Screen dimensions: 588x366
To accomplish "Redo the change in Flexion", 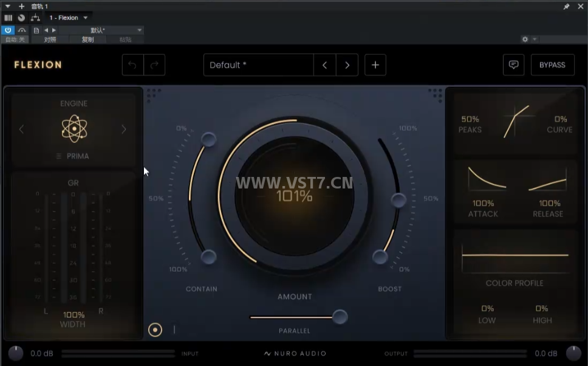I will coord(154,65).
